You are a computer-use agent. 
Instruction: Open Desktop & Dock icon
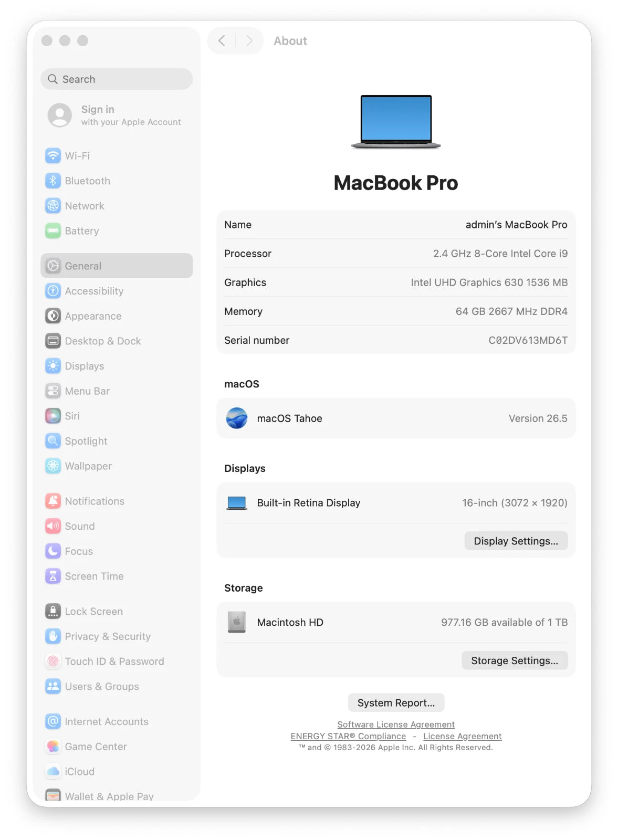click(53, 341)
